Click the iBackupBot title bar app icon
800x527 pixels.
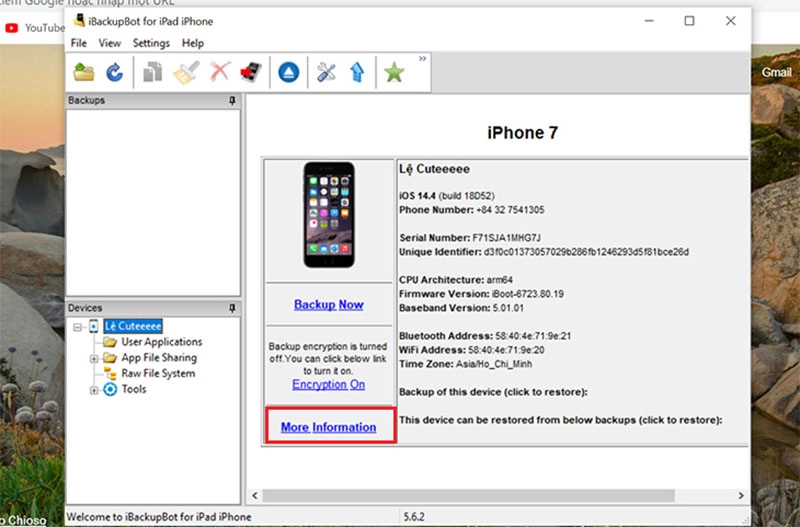79,21
